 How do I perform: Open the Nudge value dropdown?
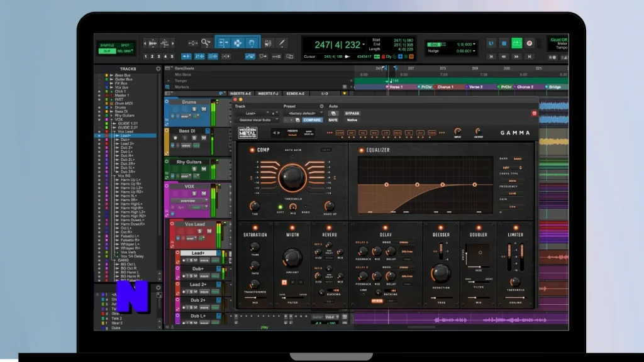pos(474,51)
